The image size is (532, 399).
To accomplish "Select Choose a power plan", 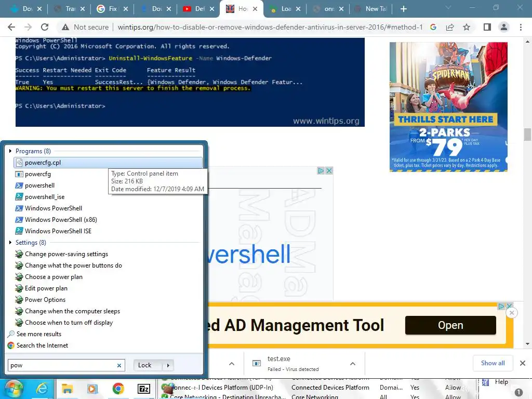I will [54, 277].
